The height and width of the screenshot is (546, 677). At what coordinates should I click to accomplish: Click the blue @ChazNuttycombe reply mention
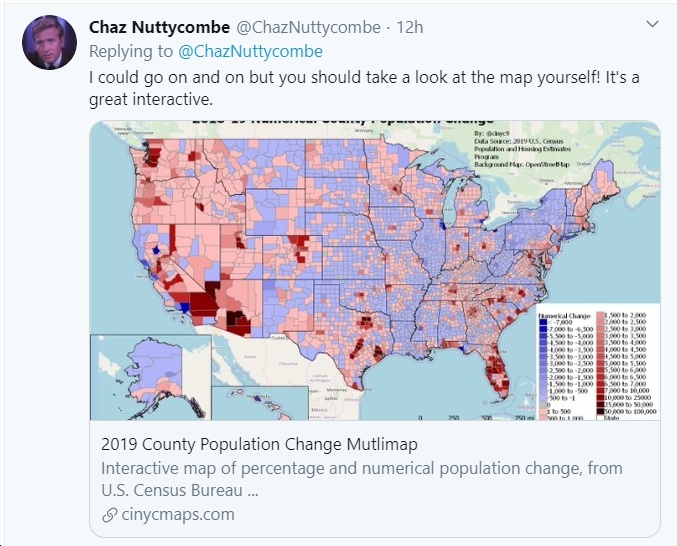click(250, 51)
